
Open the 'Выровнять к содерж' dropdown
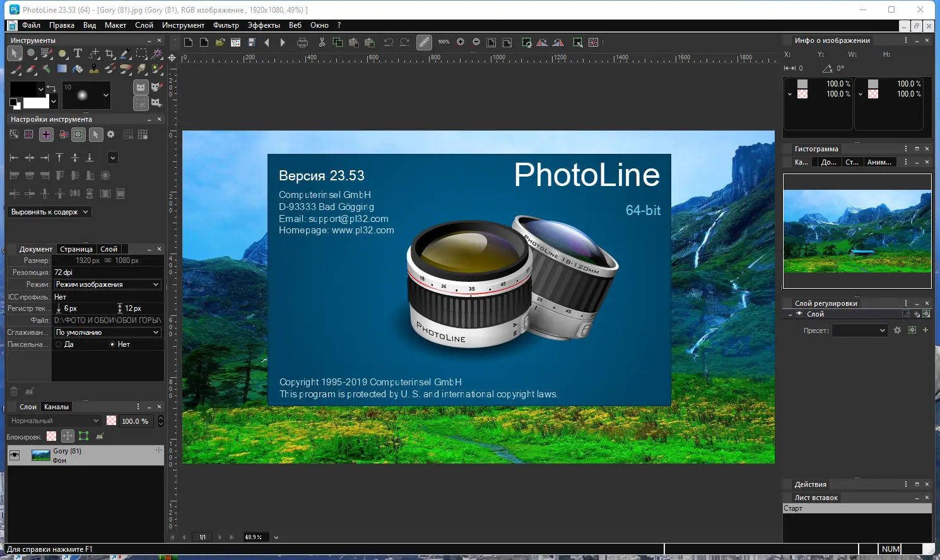tap(50, 212)
